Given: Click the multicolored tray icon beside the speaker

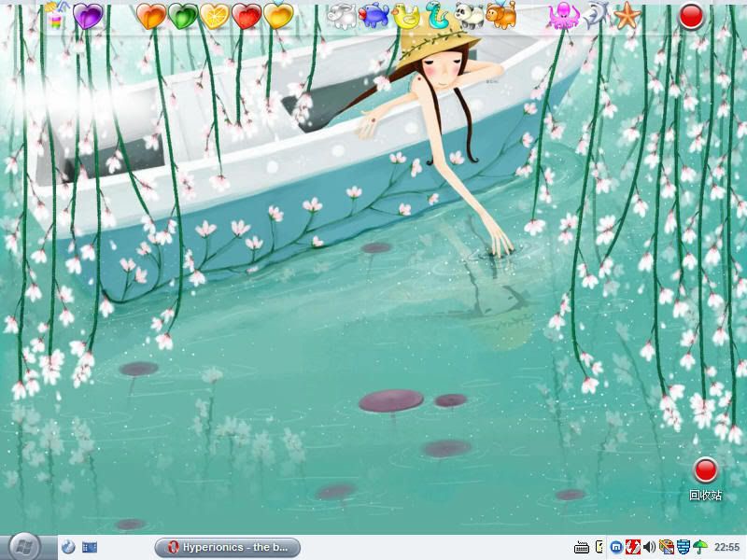Looking at the screenshot, I should [667, 547].
